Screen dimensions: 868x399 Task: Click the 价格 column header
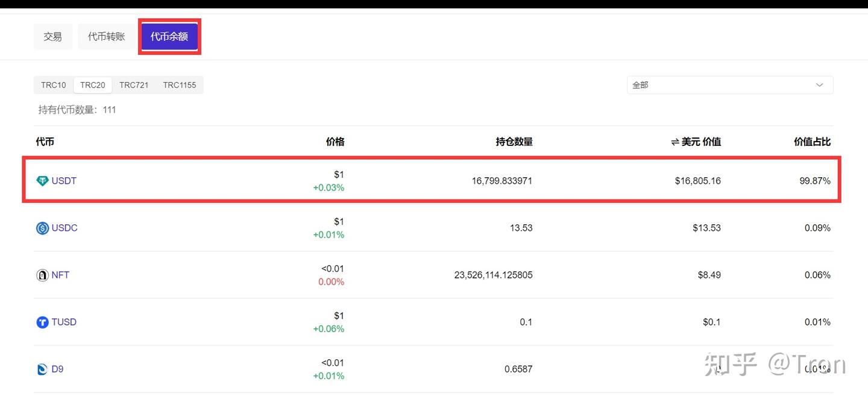335,142
